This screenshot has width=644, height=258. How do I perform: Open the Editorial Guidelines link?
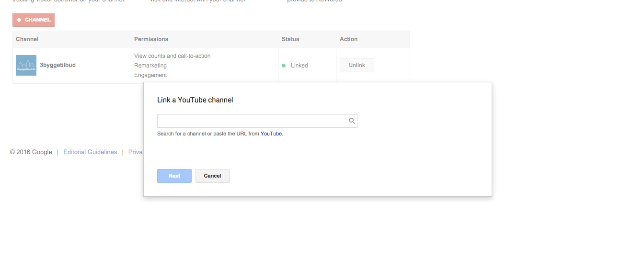(x=90, y=152)
